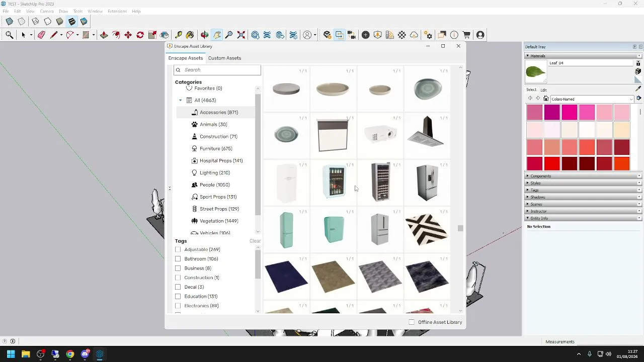Enable the Education tag filter
This screenshot has width=644, height=362.
pyautogui.click(x=178, y=297)
